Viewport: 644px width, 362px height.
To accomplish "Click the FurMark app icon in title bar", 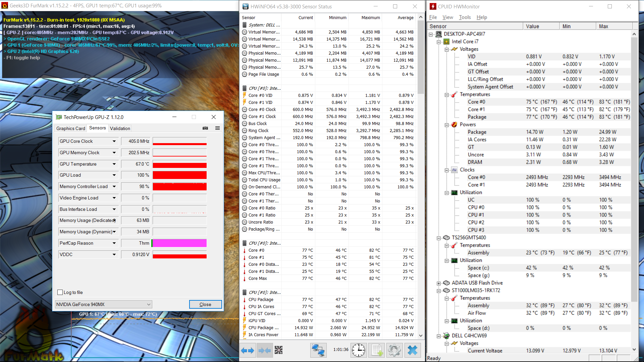I will point(5,6).
